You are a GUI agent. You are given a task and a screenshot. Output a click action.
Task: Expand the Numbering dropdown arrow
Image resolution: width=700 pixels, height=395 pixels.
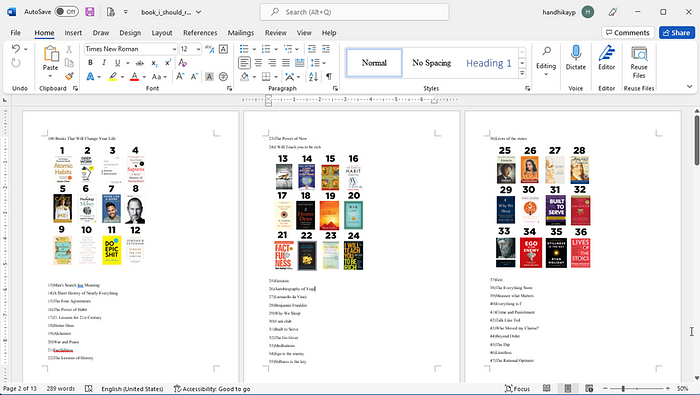pos(276,49)
